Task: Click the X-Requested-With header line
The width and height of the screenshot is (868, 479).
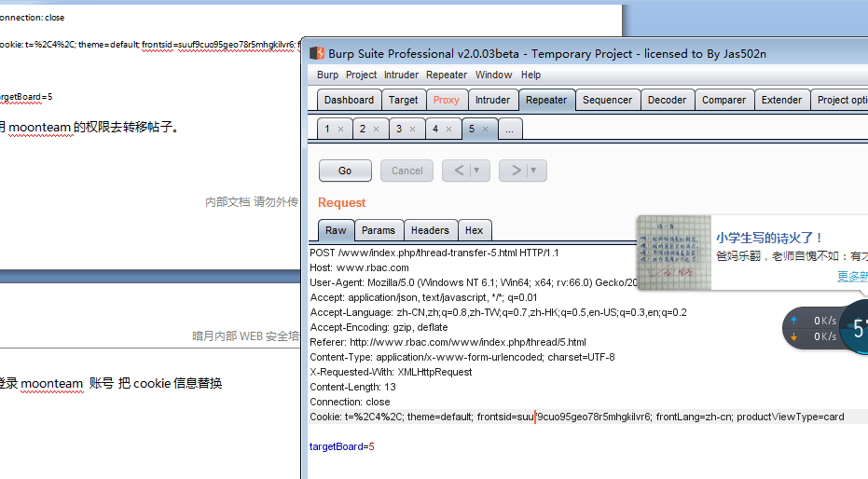Action: click(391, 372)
